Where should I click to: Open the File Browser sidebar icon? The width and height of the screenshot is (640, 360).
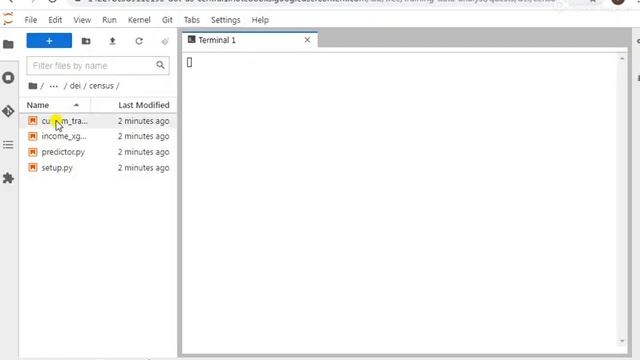coord(8,44)
